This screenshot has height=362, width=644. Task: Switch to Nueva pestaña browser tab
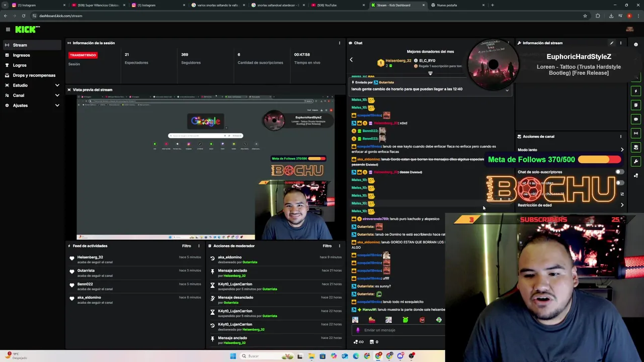tap(457, 5)
